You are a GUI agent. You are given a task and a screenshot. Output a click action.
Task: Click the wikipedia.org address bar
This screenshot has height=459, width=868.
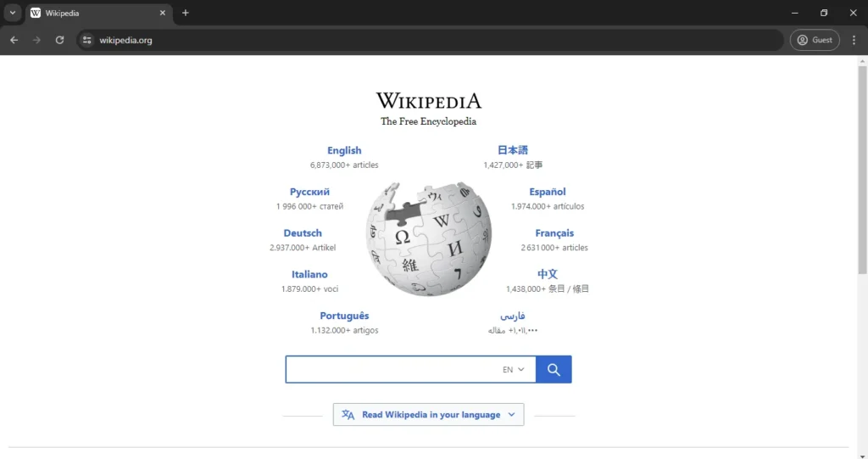(429, 40)
